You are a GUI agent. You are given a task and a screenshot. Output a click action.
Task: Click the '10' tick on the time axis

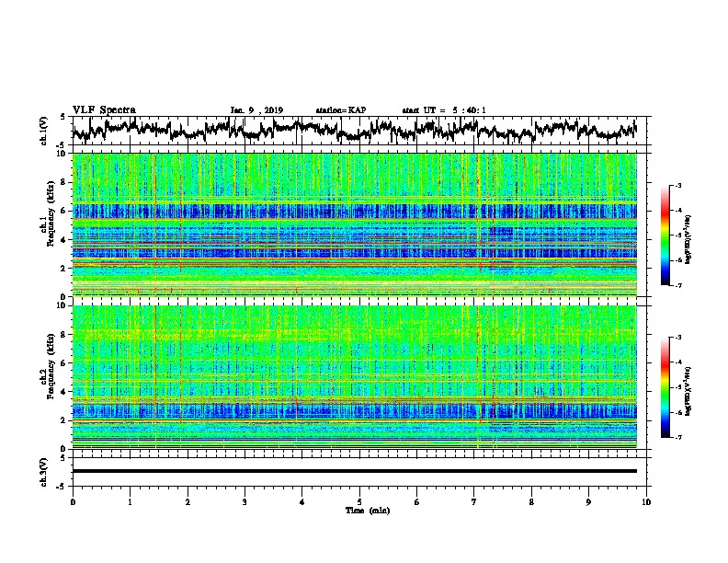[646, 502]
